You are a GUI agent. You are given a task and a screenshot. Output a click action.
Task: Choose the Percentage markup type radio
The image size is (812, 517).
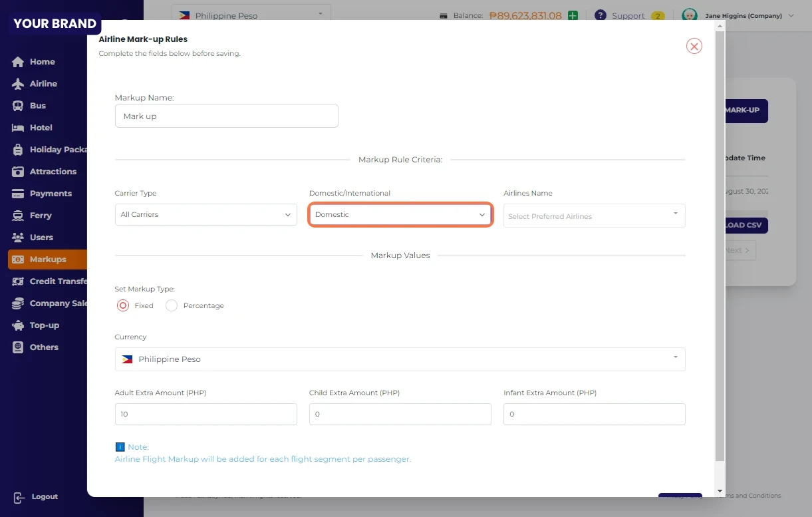172,305
